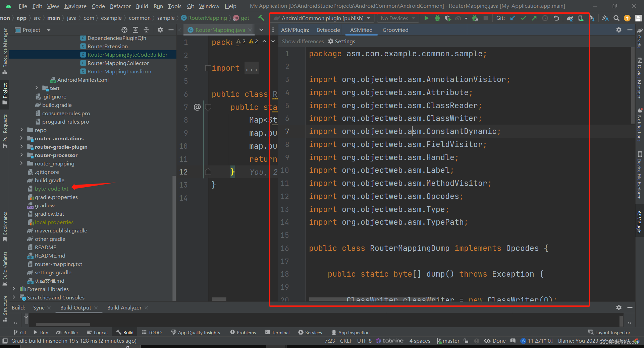Open the Terminal tool window button
Image resolution: width=644 pixels, height=348 pixels.
pos(277,333)
